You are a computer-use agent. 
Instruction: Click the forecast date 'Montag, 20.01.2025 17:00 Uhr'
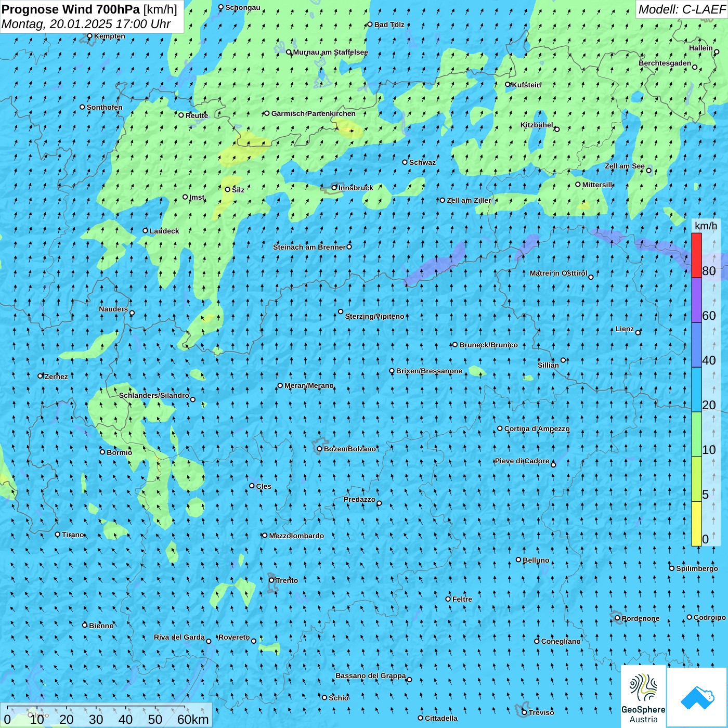click(86, 24)
